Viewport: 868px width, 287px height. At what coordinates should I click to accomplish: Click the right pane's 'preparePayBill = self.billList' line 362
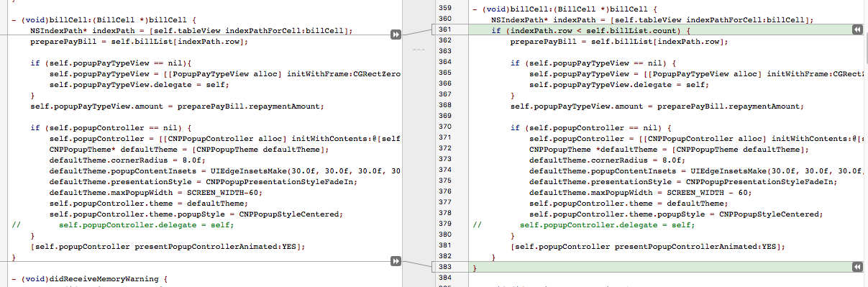click(x=619, y=42)
